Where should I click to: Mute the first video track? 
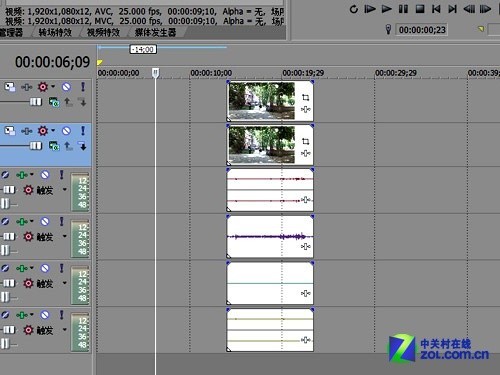(66, 87)
